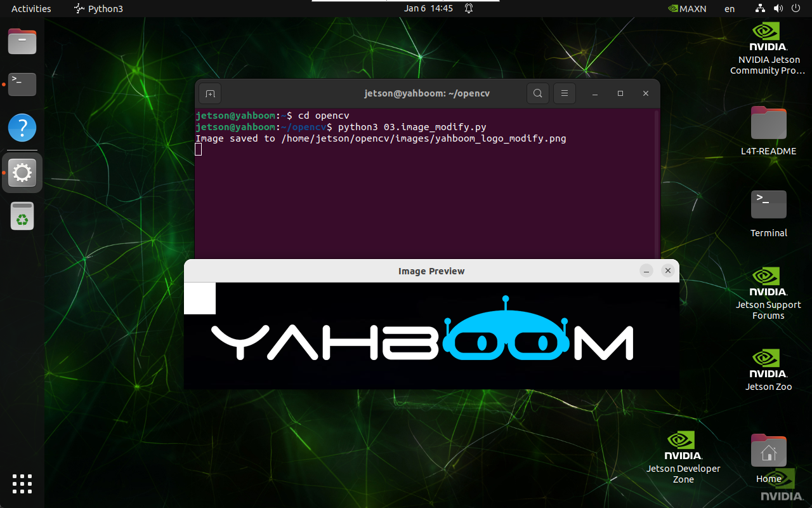
Task: Open the terminal hamburger menu
Action: pos(564,93)
